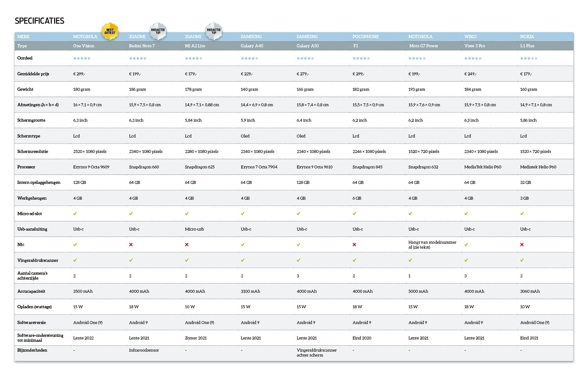Click the Micro-sd-slot checkmark for View 3 Pro

(x=466, y=214)
